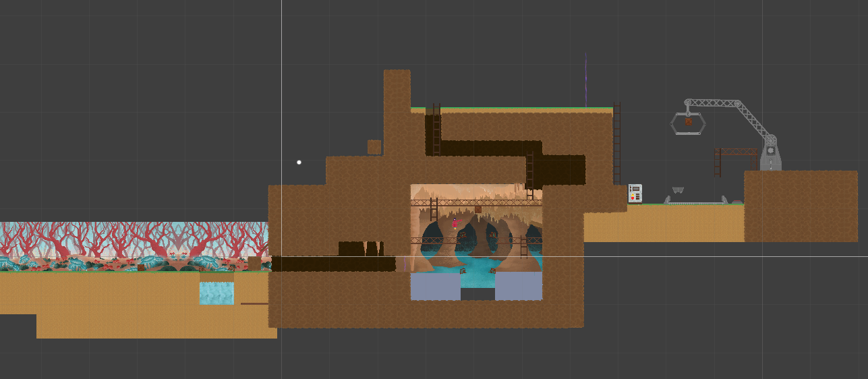
Task: Click the small minecart above the rail
Action: (x=678, y=191)
